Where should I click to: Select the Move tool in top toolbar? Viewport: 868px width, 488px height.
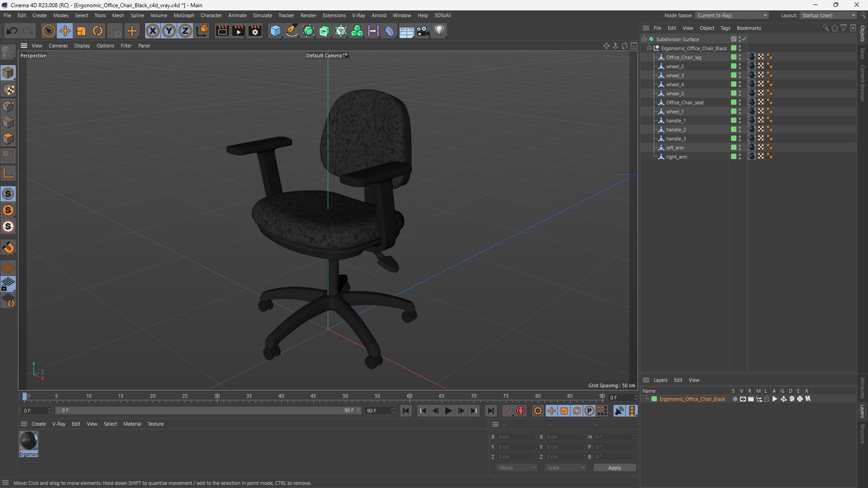point(65,31)
